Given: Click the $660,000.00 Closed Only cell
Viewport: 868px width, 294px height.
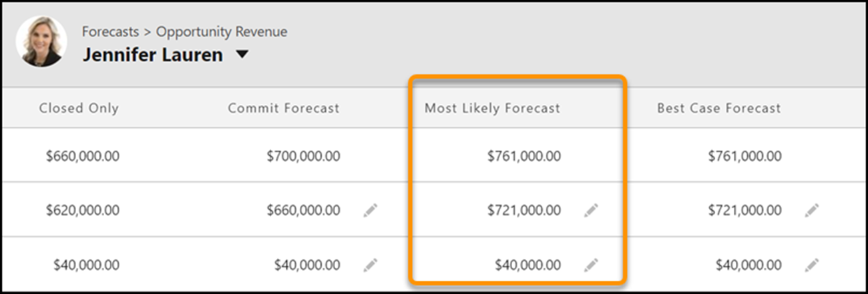Looking at the screenshot, I should (x=83, y=157).
